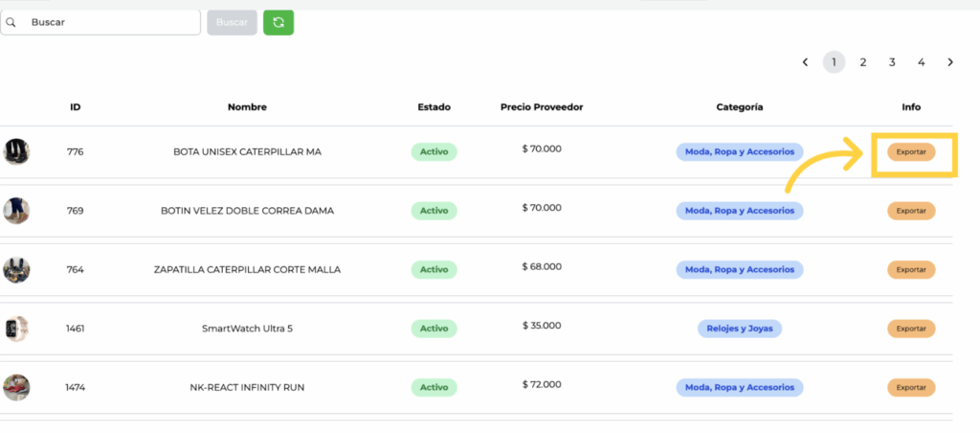Jump to page 4 in pagination
This screenshot has width=980, height=433.
(x=921, y=62)
